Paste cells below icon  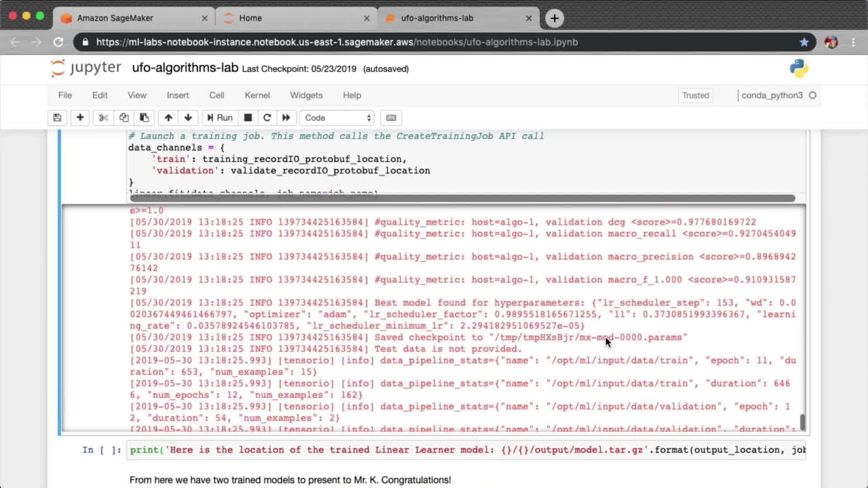pyautogui.click(x=144, y=118)
